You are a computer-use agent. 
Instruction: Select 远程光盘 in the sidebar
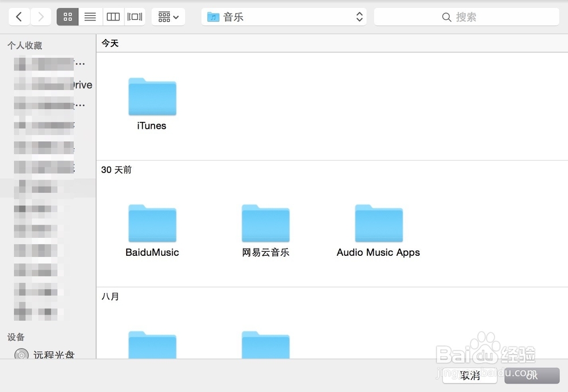(48, 354)
